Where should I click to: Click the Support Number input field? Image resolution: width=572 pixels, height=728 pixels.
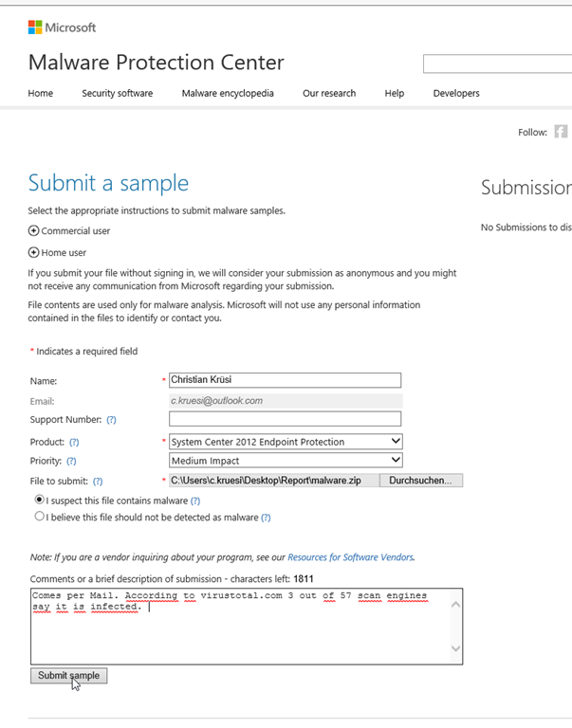click(x=285, y=419)
